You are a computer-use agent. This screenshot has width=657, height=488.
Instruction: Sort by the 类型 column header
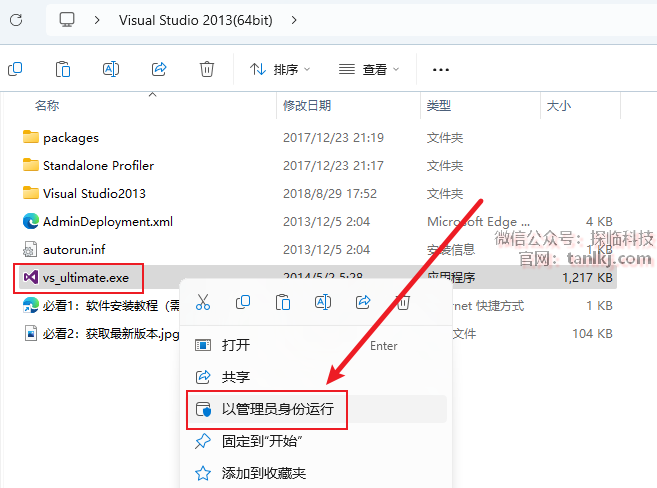coord(438,106)
